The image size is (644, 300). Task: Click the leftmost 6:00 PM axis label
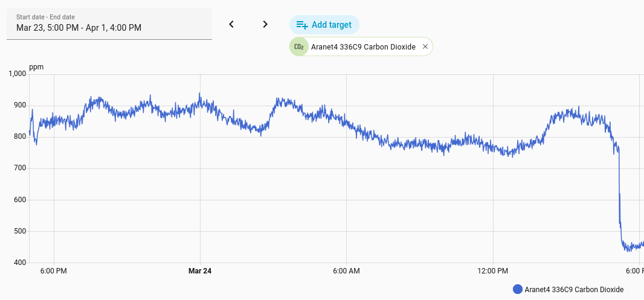[x=54, y=271]
